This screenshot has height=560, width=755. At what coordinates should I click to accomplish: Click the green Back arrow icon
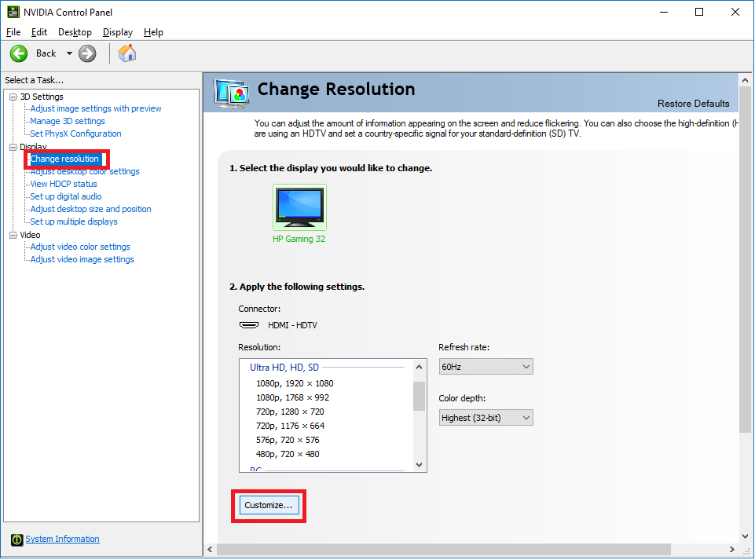19,53
